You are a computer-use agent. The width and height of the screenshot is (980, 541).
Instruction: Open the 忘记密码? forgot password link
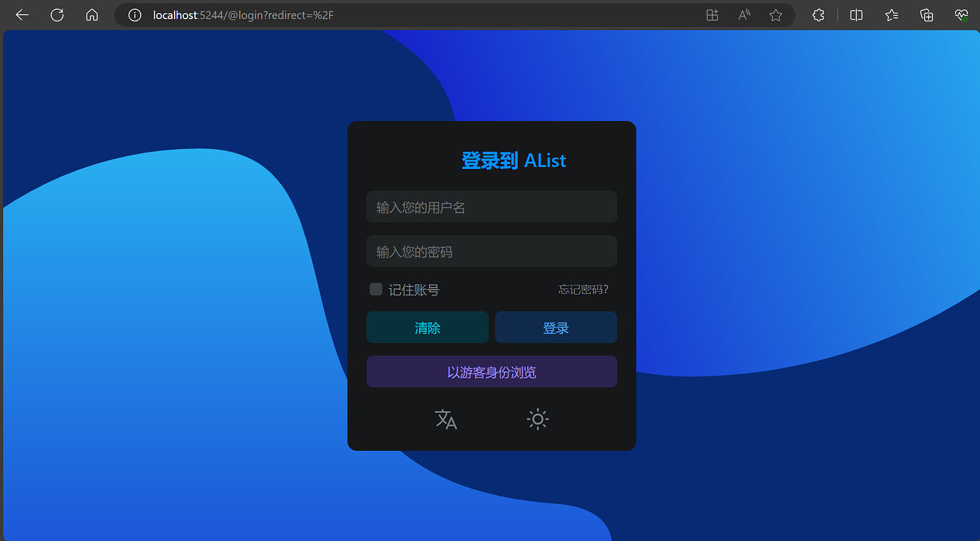tap(583, 289)
